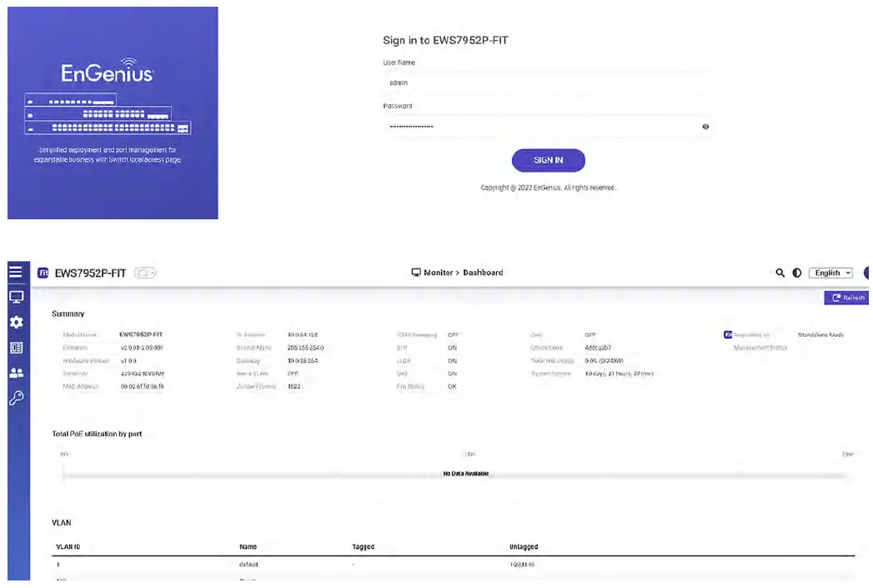
Task: Select the default VLAN 1 row
Action: point(454,565)
